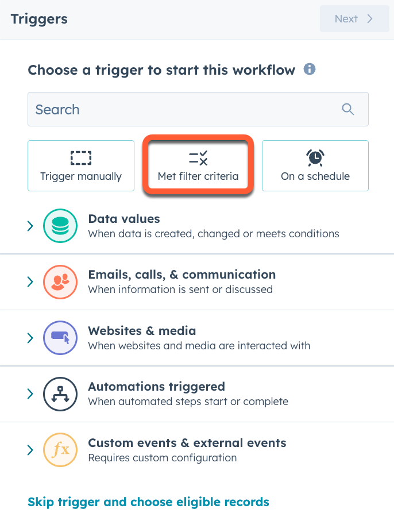Click the Emails, calls, & communication people icon

(60, 282)
